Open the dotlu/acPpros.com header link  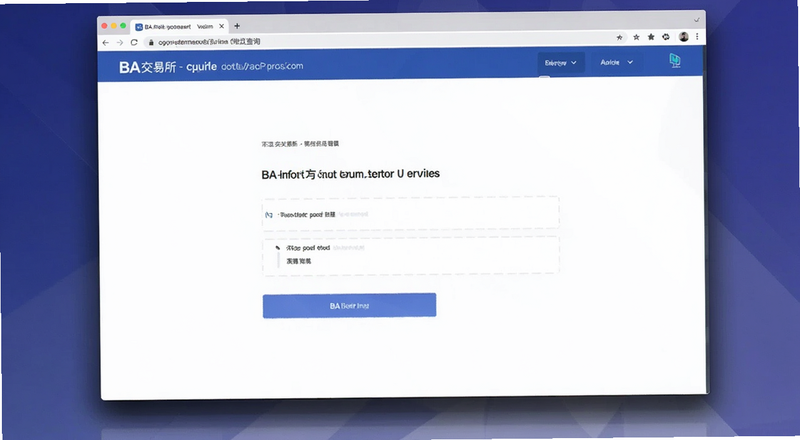point(262,66)
